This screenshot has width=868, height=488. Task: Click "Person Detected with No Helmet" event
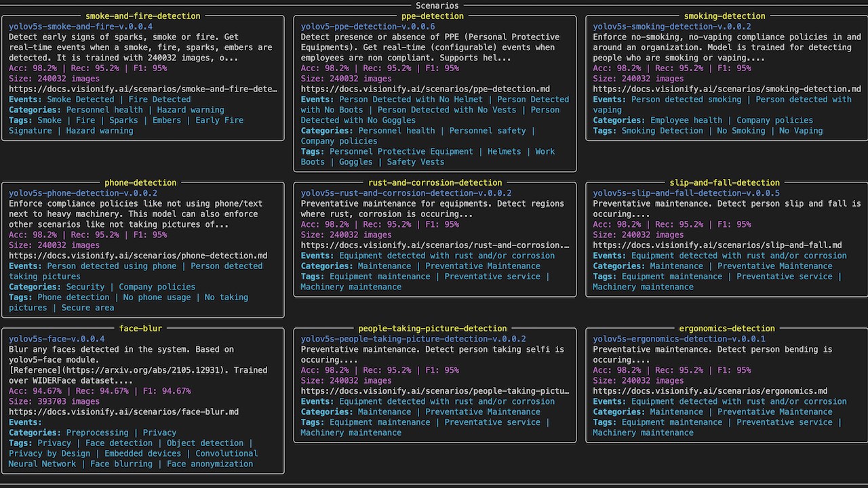411,100
